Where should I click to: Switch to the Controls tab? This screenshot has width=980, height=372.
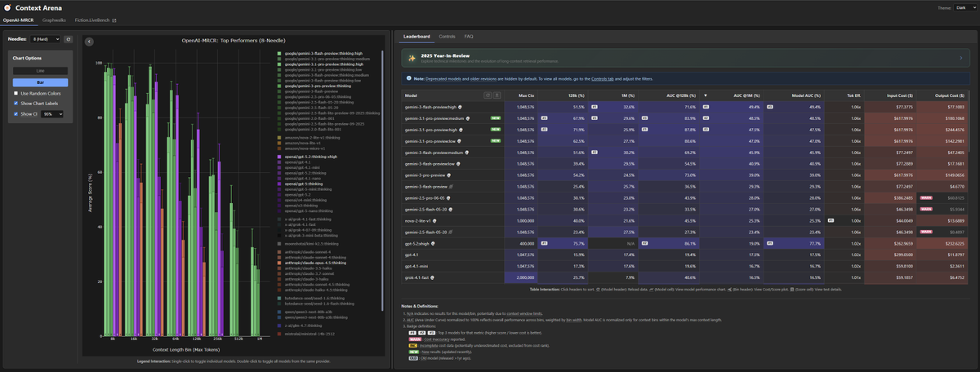447,37
